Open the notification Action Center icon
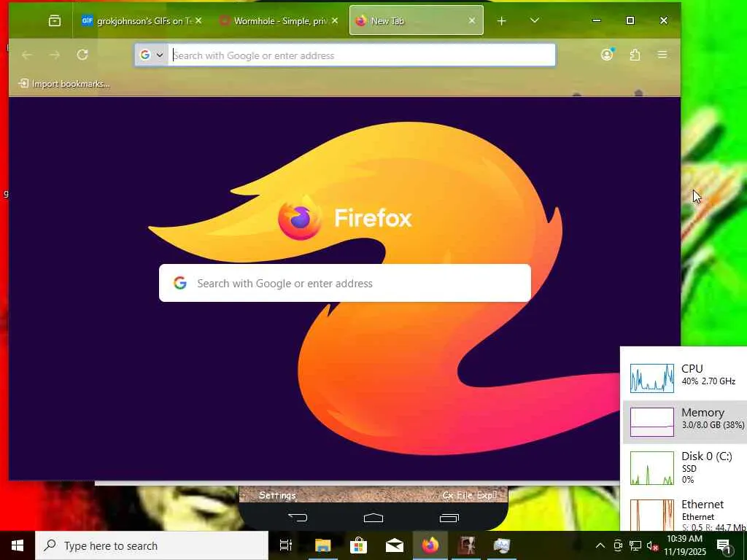Image resolution: width=747 pixels, height=560 pixels. coord(724,546)
